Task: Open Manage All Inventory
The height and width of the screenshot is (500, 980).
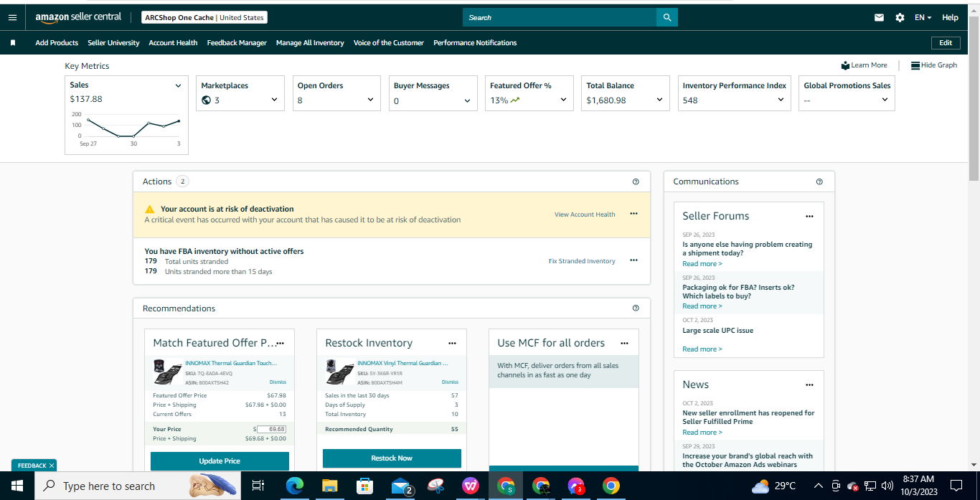Action: pyautogui.click(x=310, y=43)
